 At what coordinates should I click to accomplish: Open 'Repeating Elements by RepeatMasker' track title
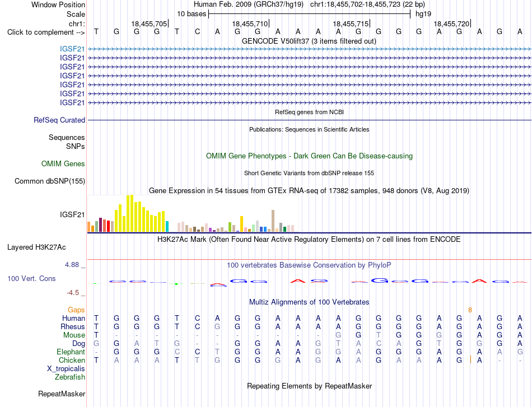click(309, 386)
